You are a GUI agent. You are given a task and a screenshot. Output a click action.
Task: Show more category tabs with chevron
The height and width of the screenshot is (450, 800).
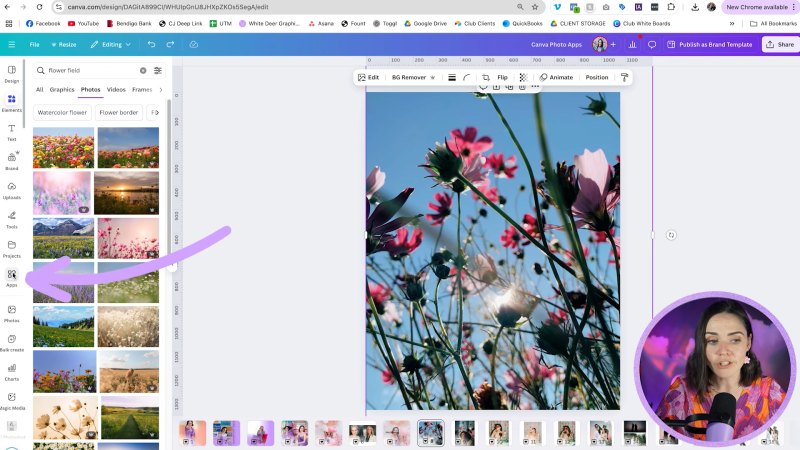point(161,90)
